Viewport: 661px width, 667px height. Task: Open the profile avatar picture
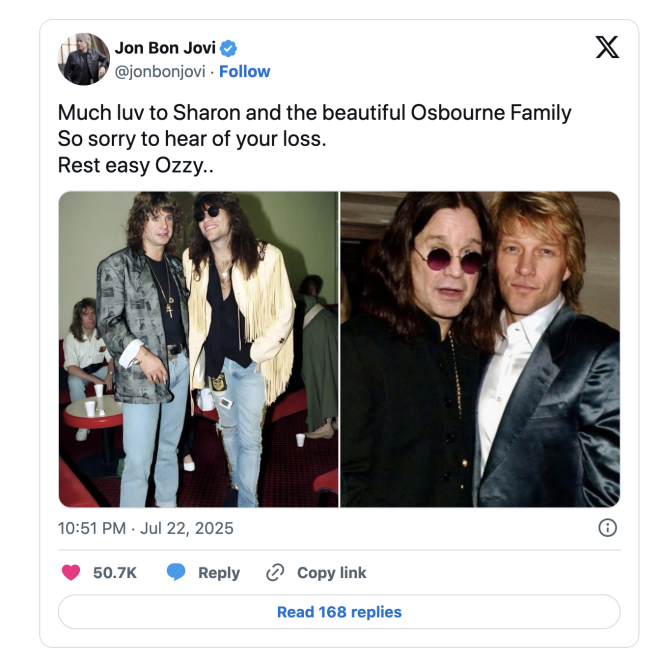click(84, 59)
